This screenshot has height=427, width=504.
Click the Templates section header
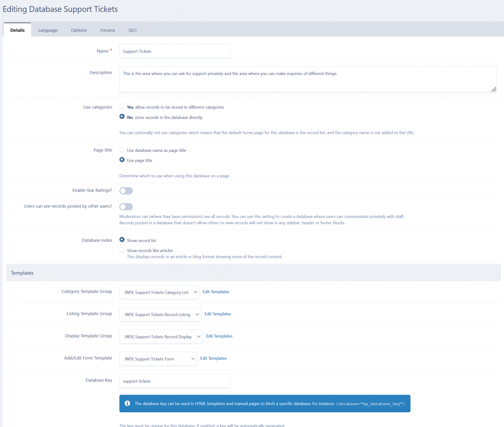(x=253, y=273)
